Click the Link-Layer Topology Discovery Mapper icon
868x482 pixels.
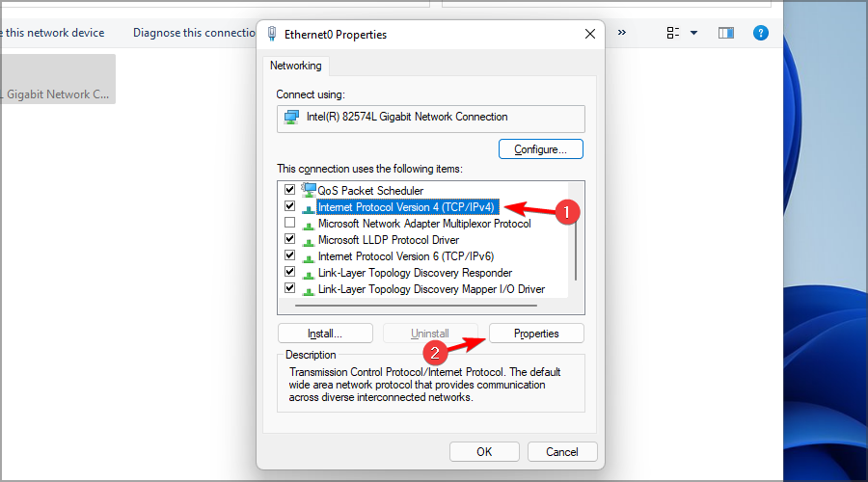[309, 290]
